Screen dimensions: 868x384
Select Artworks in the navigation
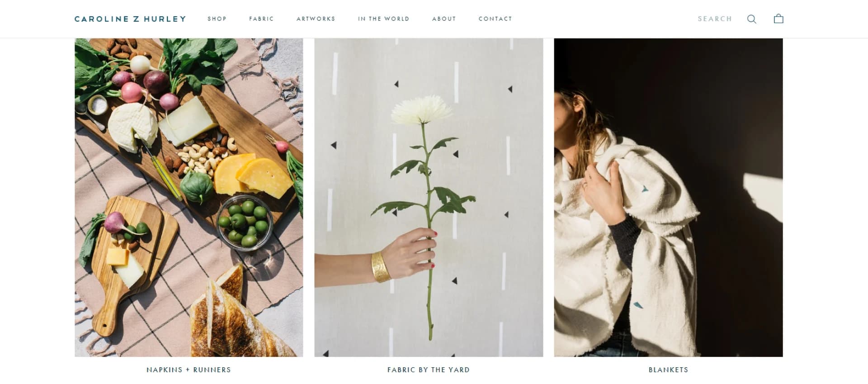coord(316,19)
